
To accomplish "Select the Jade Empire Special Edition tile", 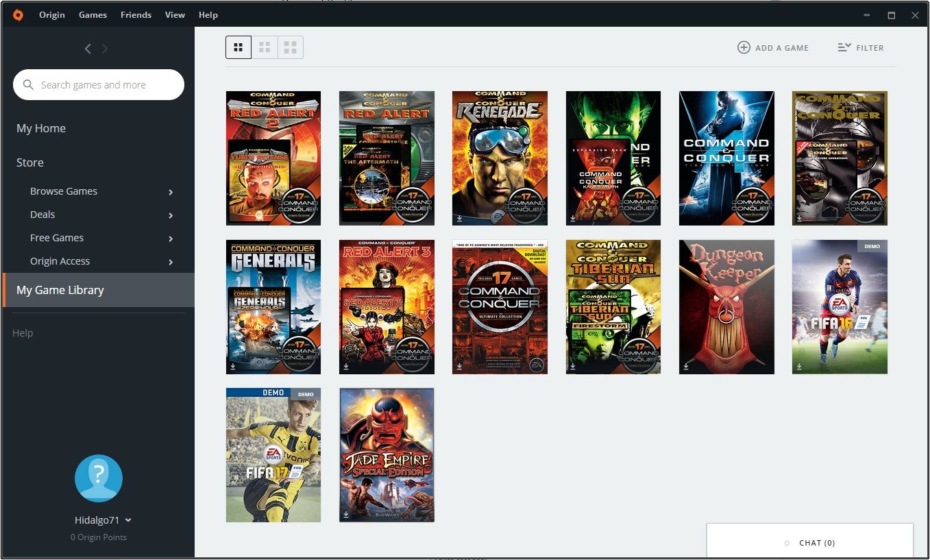I will pos(387,455).
